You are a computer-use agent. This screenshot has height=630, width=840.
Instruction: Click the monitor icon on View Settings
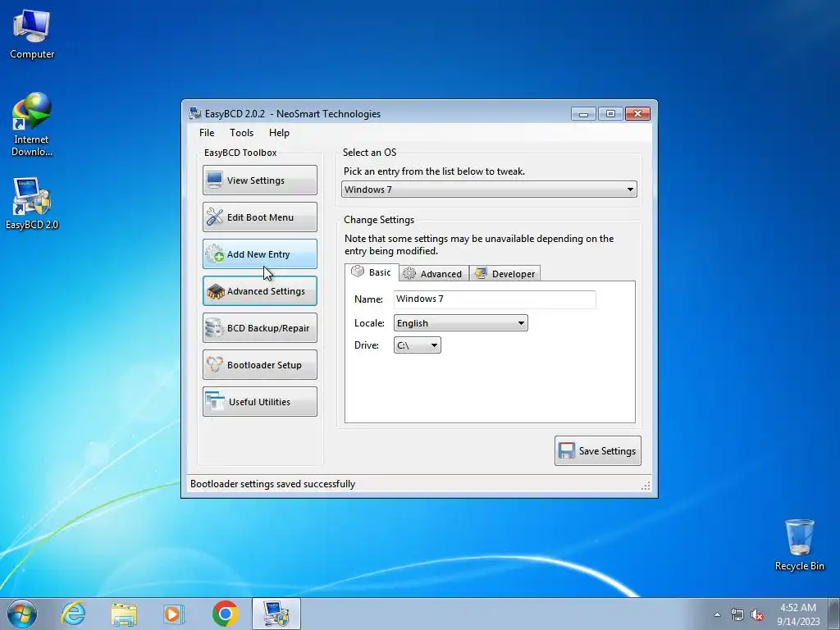pyautogui.click(x=214, y=180)
